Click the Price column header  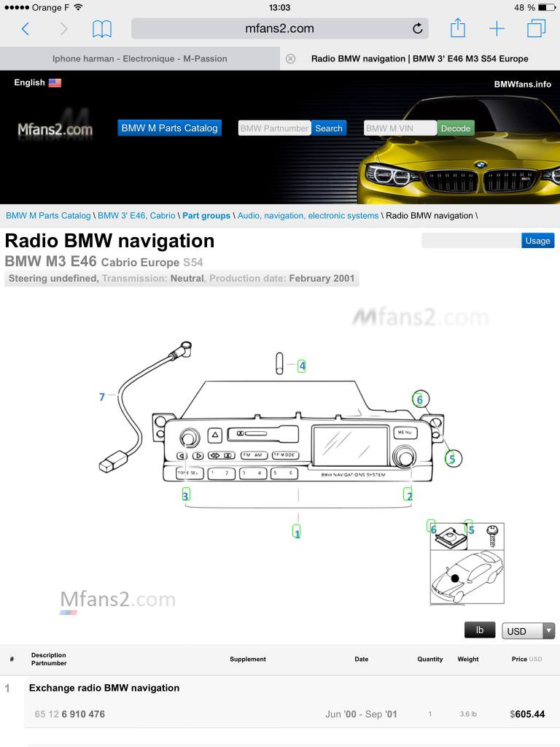(526, 659)
